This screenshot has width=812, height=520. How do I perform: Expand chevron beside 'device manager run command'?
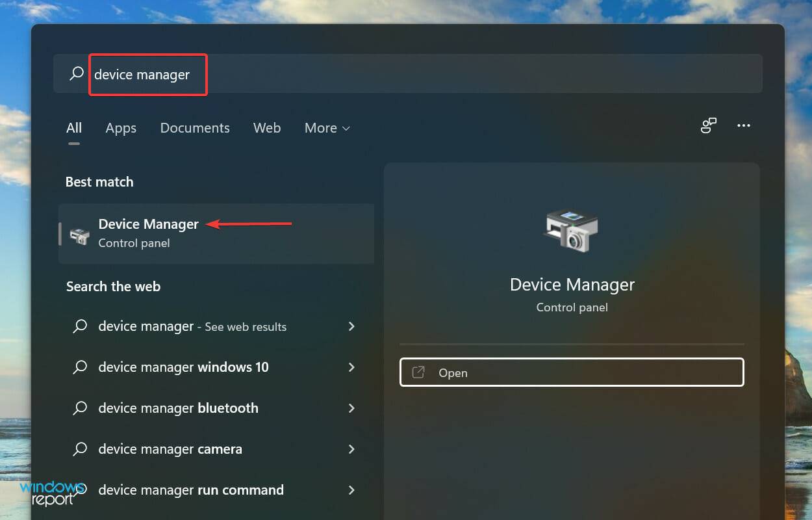pos(351,490)
